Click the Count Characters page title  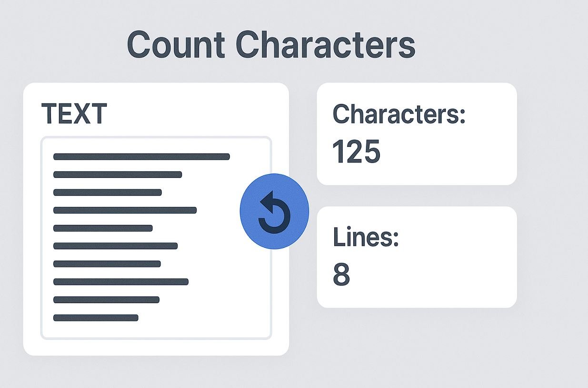point(271,44)
